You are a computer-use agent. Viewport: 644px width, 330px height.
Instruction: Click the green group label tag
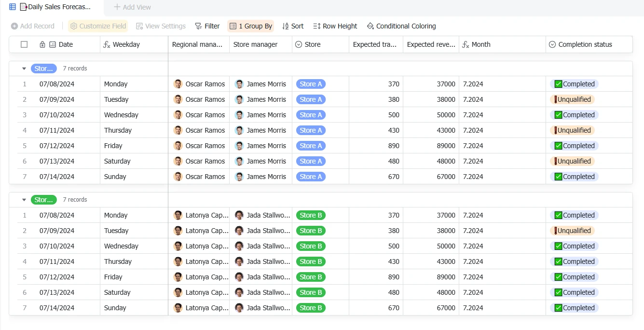pyautogui.click(x=44, y=200)
